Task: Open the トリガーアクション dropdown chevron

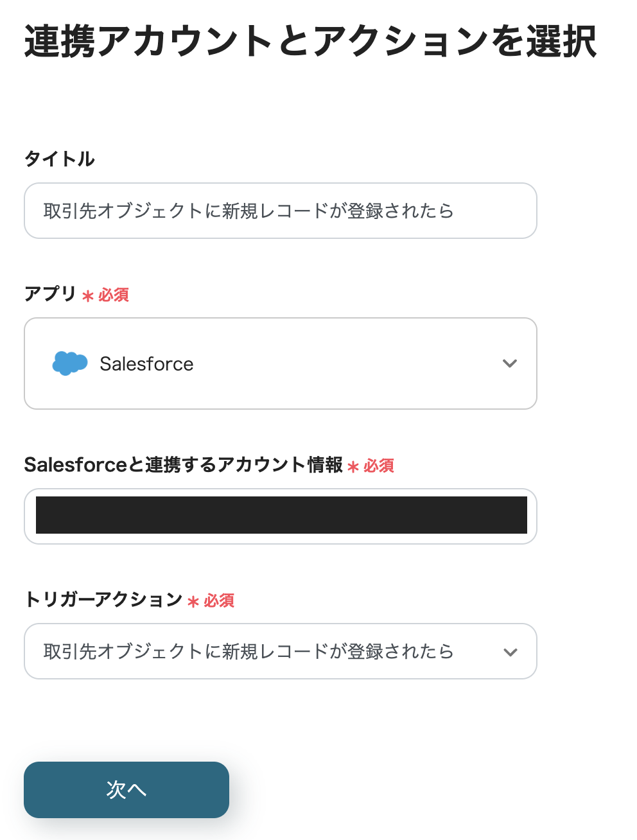Action: point(510,652)
